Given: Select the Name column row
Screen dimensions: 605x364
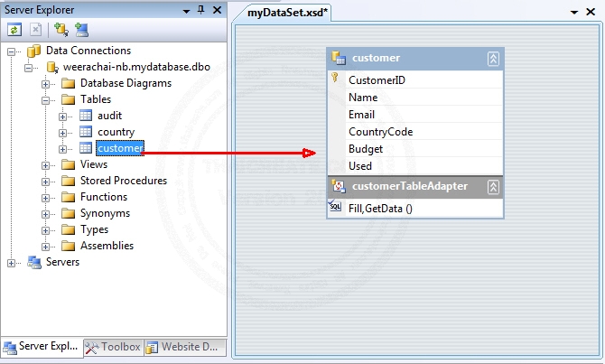Looking at the screenshot, I should [415, 98].
